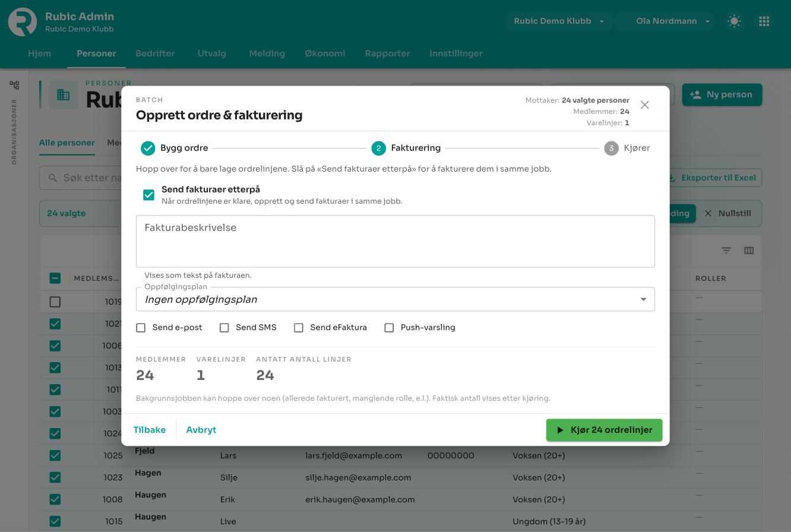Open the Rubic Demo Klubb organization dropdown
Image resolution: width=791 pixels, height=532 pixels.
click(559, 21)
